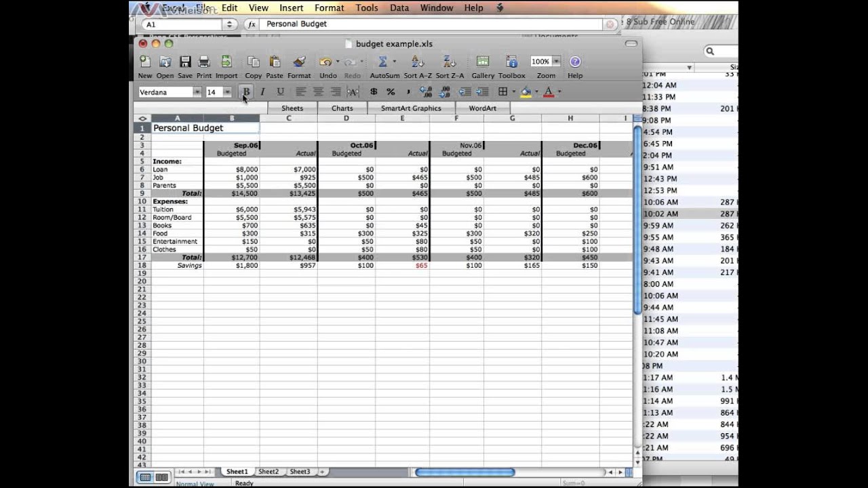Open the SmartArt Graphics gallery tab
This screenshot has height=488, width=868.
[411, 108]
